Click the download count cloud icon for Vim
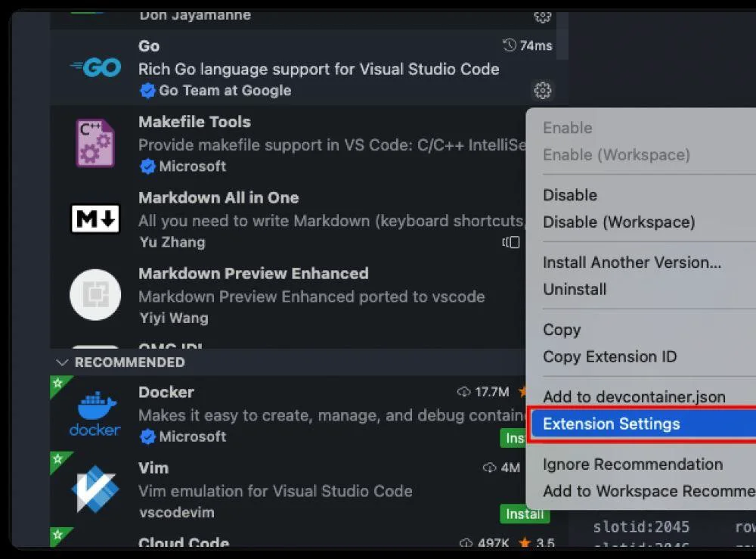Image resolution: width=756 pixels, height=559 pixels. [x=489, y=467]
